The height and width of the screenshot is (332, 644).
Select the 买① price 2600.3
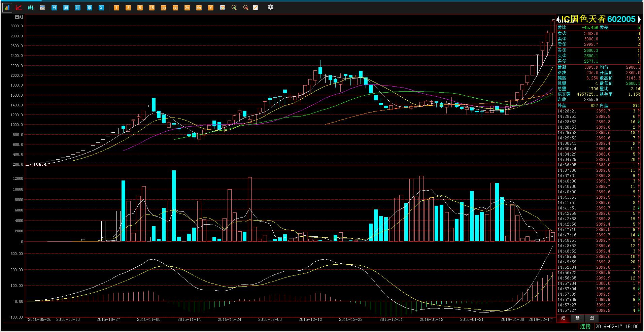[x=591, y=51]
